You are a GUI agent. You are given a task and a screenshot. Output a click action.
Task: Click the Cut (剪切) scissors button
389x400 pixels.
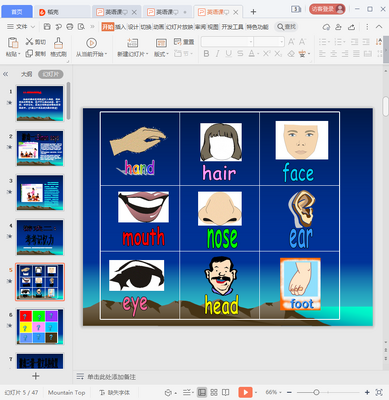point(36,42)
